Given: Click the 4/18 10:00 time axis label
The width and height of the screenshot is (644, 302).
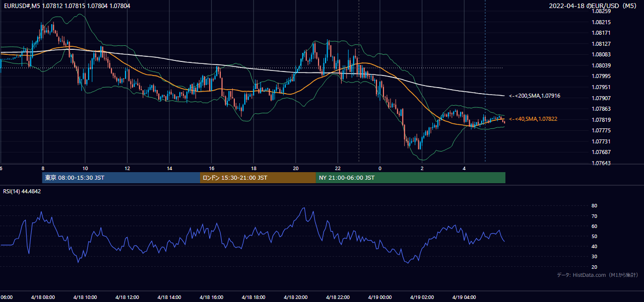Looking at the screenshot, I should point(85,297).
